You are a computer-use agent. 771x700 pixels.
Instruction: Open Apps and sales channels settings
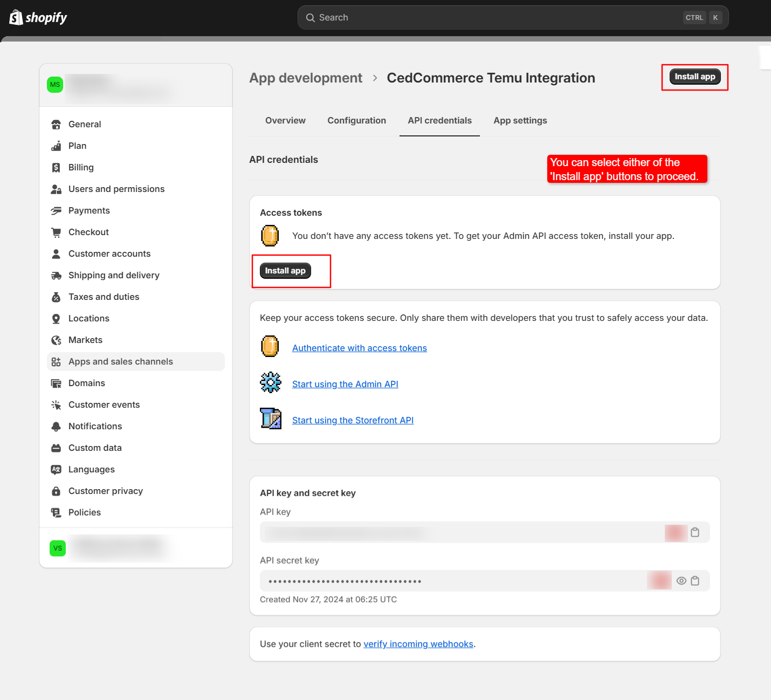[x=136, y=362]
